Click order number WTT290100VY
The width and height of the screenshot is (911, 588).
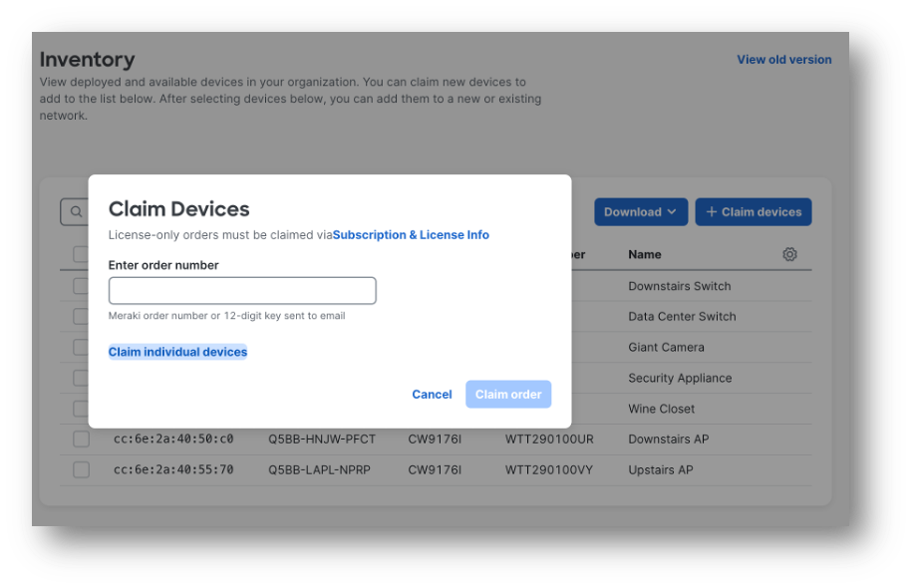[x=548, y=469]
